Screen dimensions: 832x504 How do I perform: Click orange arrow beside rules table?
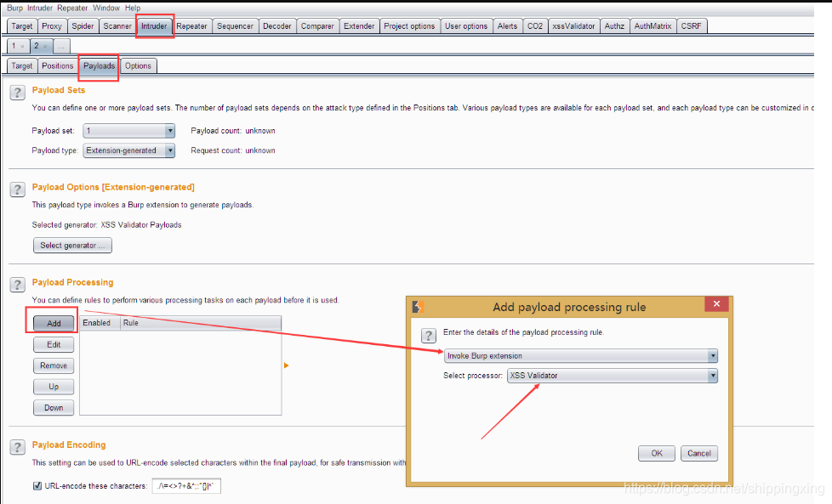(x=286, y=365)
